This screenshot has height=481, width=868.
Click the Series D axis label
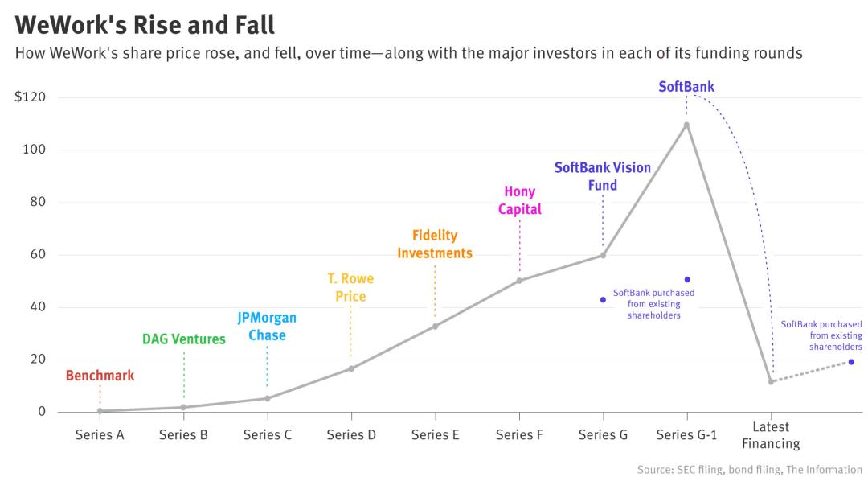351,435
